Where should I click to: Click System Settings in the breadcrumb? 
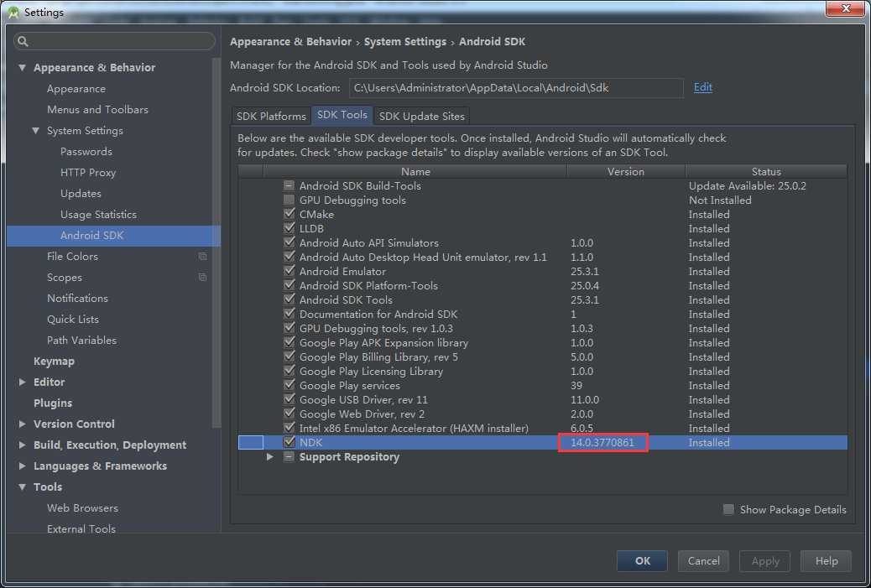point(405,42)
